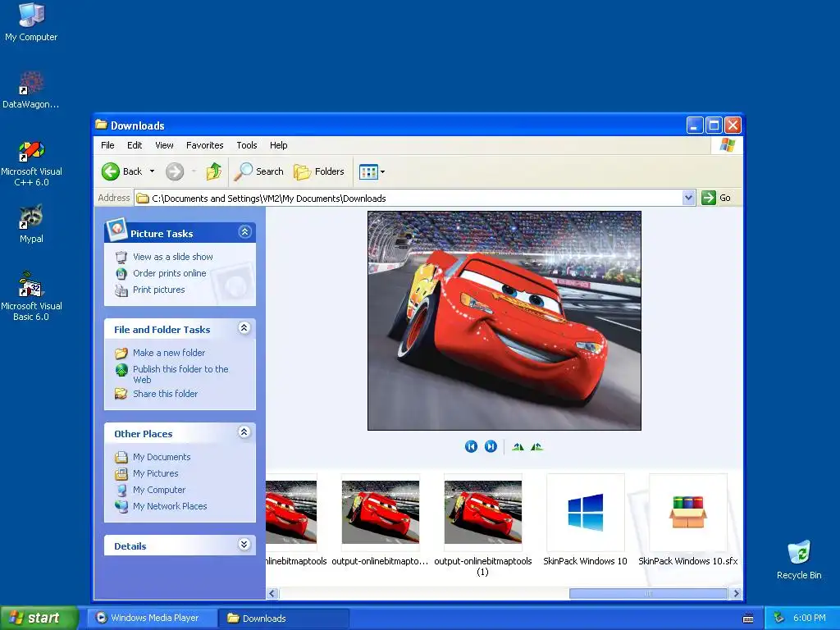Rotate image clockwise
The width and height of the screenshot is (840, 630).
pyautogui.click(x=518, y=447)
